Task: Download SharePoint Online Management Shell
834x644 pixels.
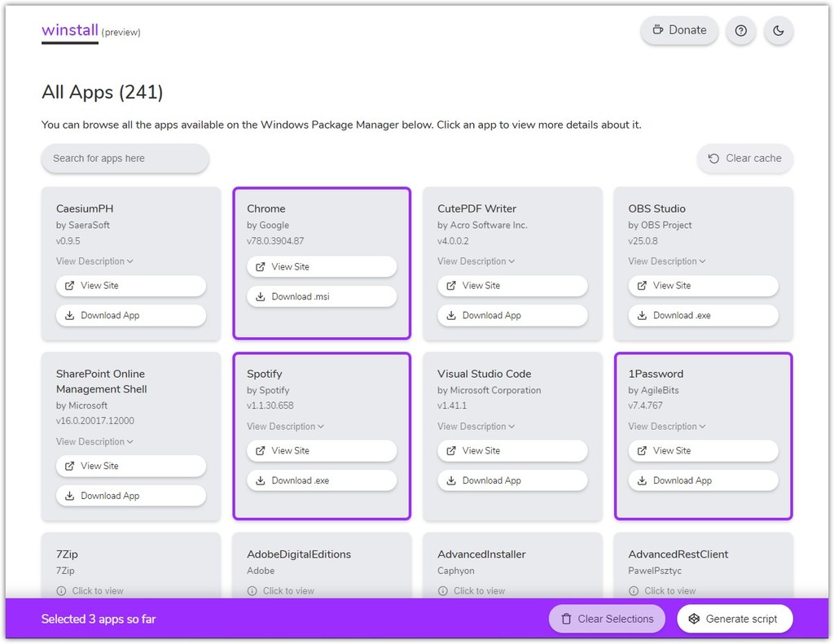Action: (130, 495)
